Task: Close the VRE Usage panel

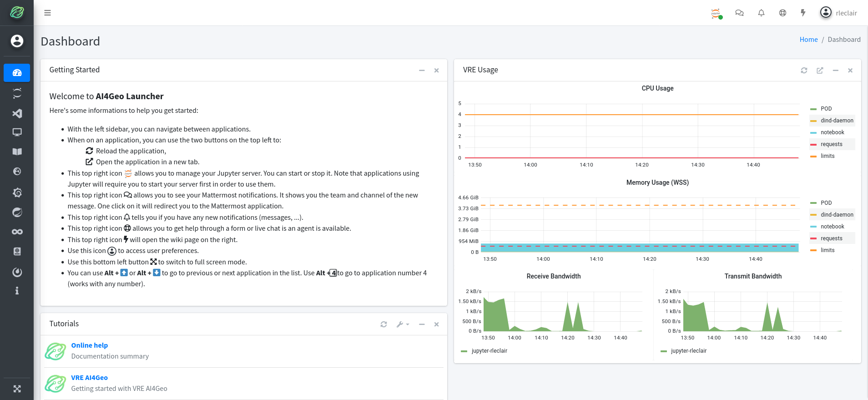Action: (850, 71)
